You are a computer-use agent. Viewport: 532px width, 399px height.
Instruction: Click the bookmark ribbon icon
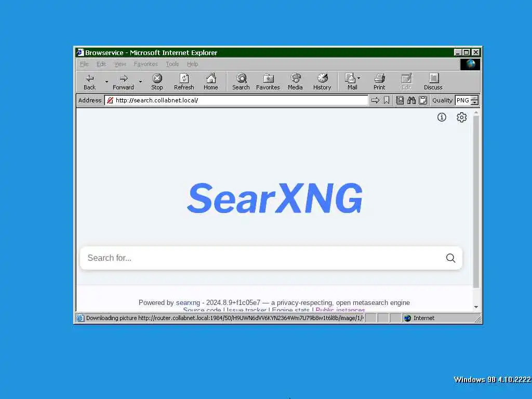tap(387, 100)
